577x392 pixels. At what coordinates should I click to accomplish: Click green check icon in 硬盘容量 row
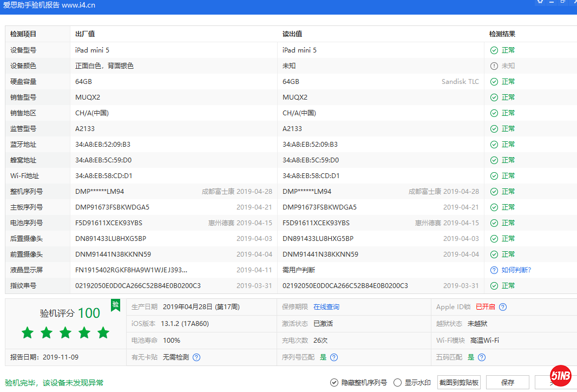(x=494, y=82)
